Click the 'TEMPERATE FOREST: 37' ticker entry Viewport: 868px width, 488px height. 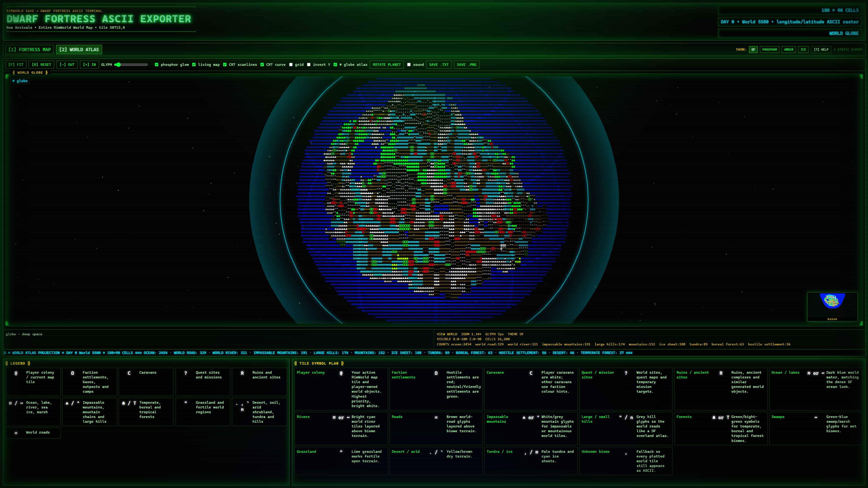[602, 353]
